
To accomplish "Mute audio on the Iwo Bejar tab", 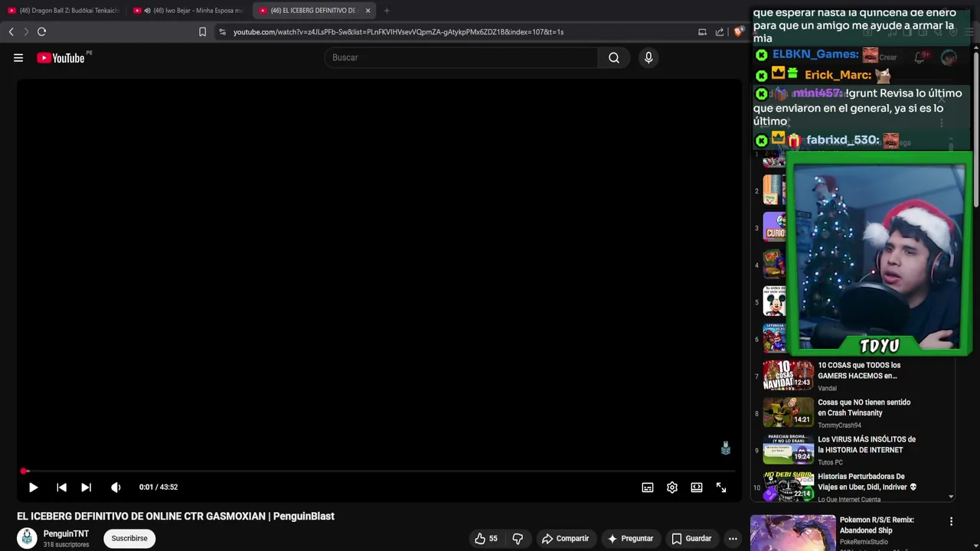I will click(147, 11).
